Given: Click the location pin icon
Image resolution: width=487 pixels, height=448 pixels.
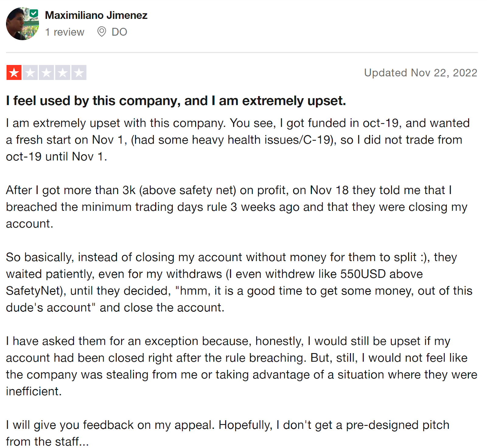Looking at the screenshot, I should tap(102, 32).
